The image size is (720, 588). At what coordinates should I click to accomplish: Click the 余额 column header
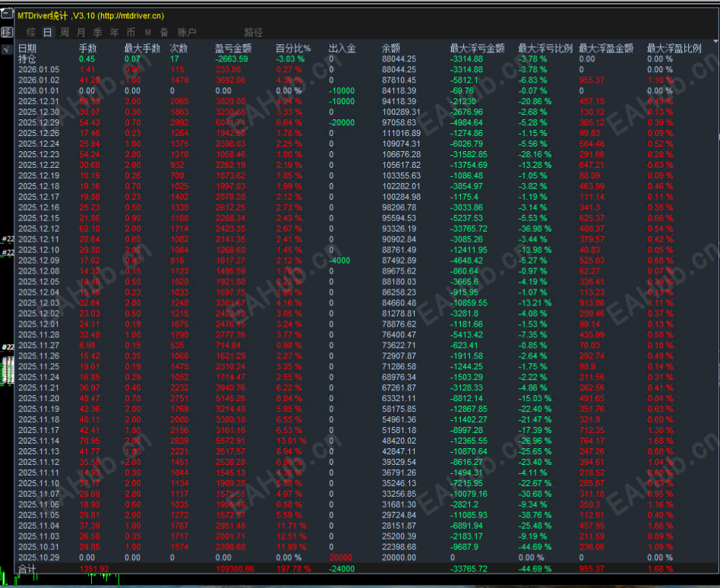click(391, 48)
